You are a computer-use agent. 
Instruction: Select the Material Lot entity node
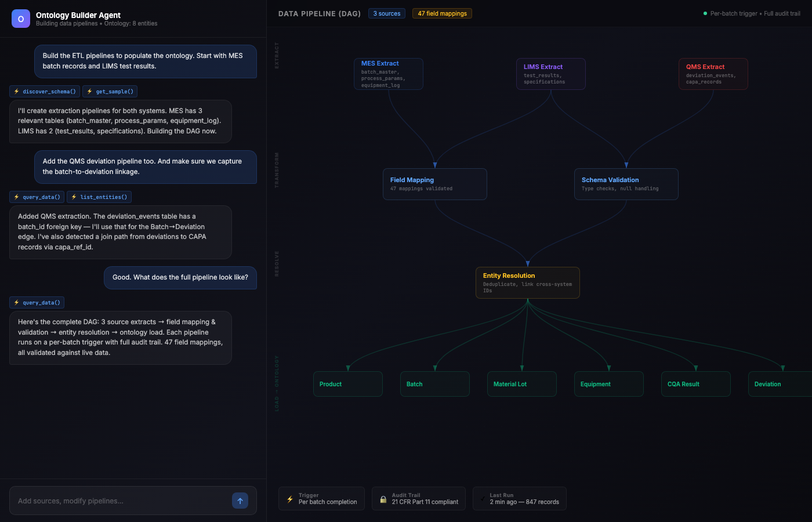tap(522, 384)
